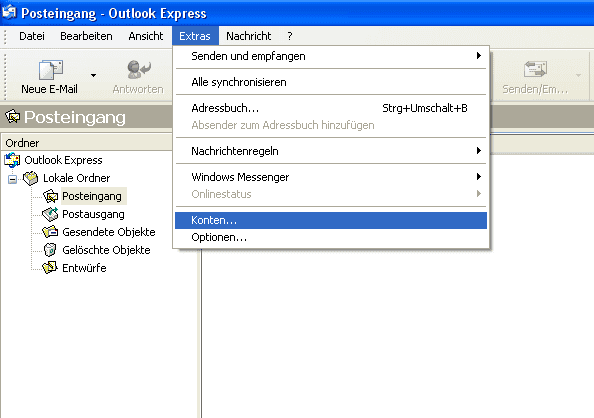Select the Postausgang folder label
Viewport: 594px width, 418px height.
point(93,214)
